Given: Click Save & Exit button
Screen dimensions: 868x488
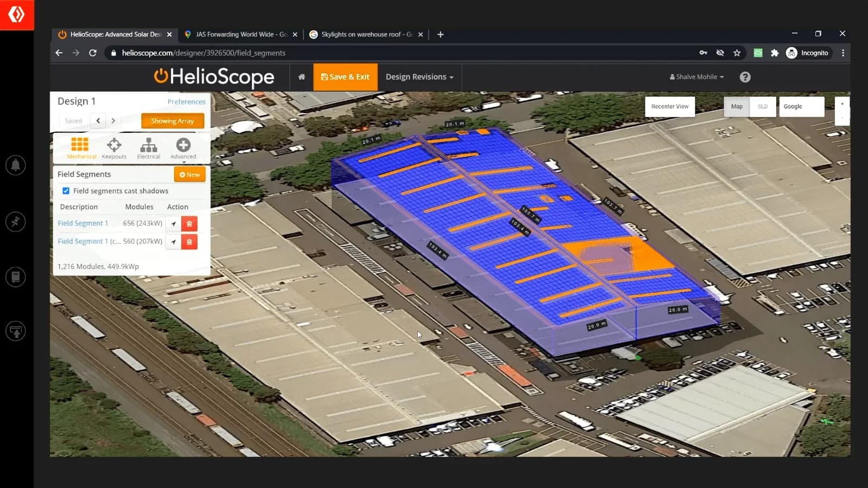Looking at the screenshot, I should [x=346, y=77].
